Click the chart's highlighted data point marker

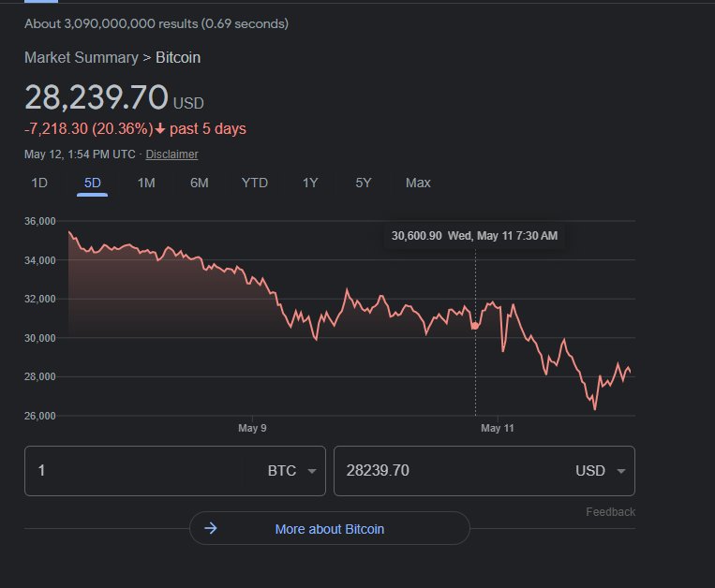point(475,326)
